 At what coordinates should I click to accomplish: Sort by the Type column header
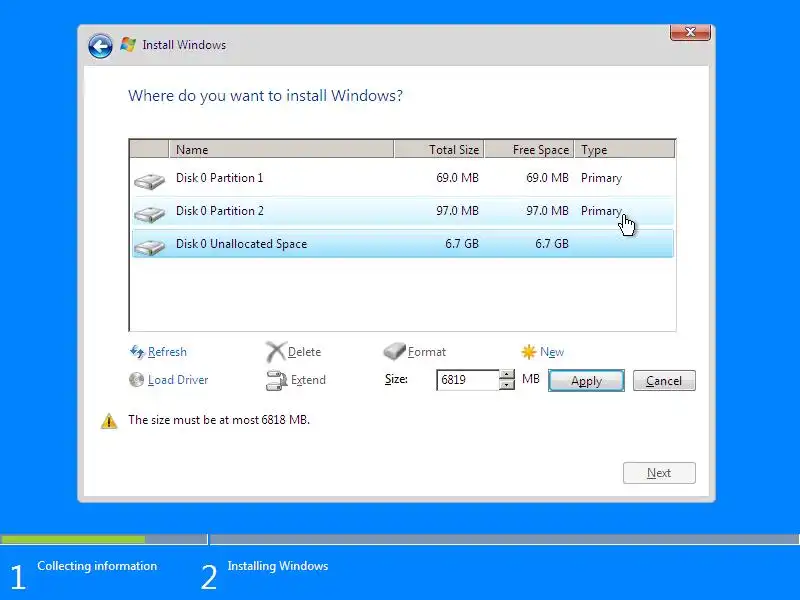tap(624, 149)
